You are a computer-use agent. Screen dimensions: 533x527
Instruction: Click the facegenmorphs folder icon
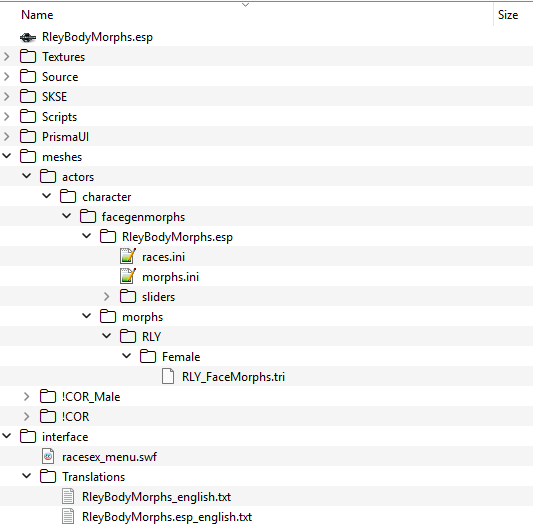point(88,217)
